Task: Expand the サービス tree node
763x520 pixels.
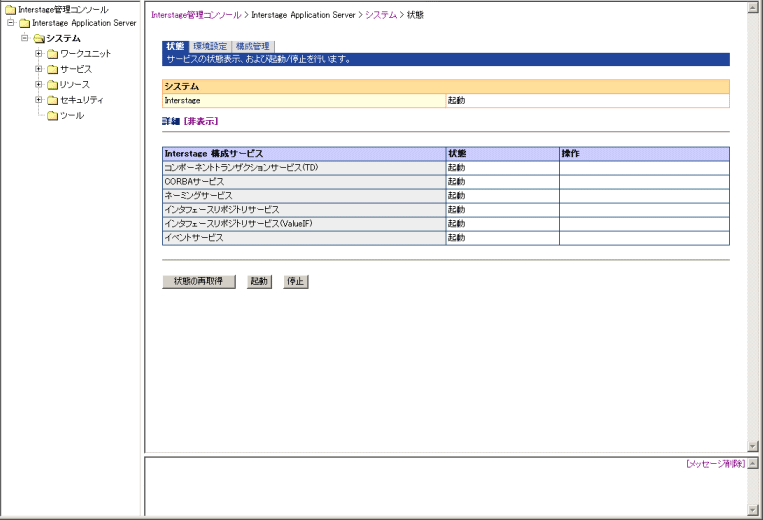Action: (38, 69)
